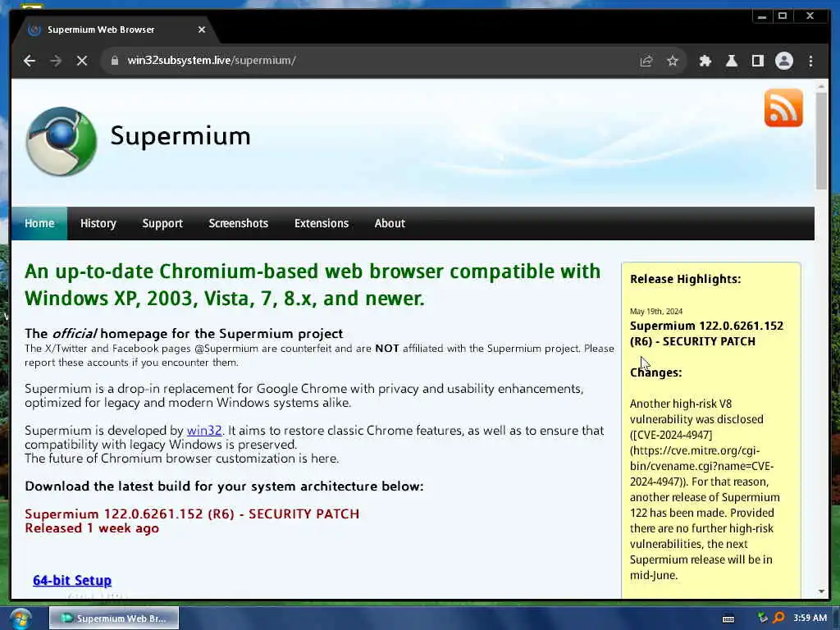Click the scrollbar up arrow
Image resolution: width=840 pixels, height=630 pixels.
click(x=821, y=85)
